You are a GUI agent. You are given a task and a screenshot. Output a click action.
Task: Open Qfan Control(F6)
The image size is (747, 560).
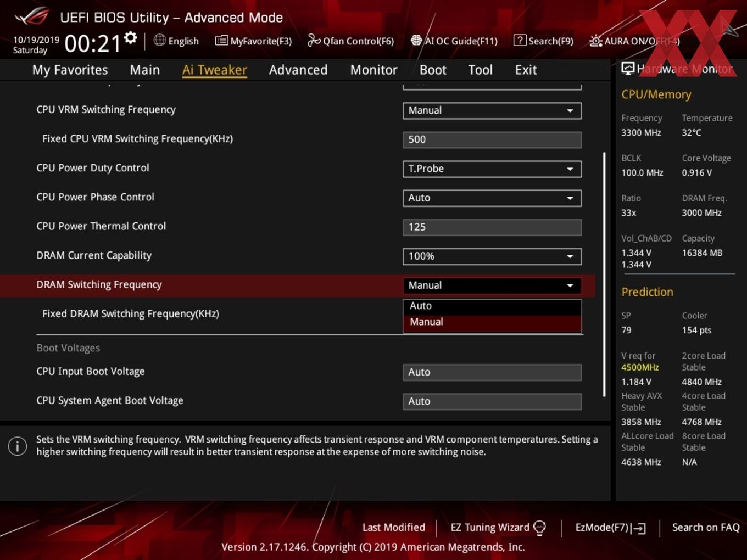(x=350, y=41)
